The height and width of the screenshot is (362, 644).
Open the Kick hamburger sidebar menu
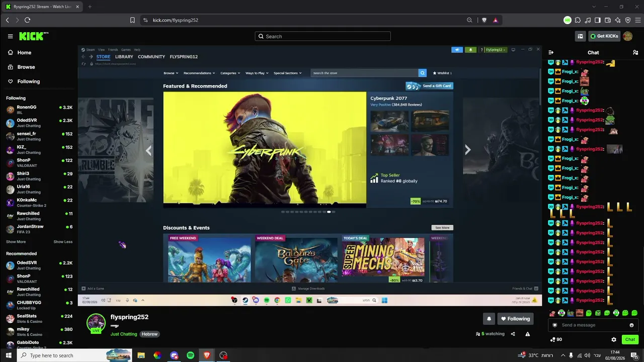(10, 36)
